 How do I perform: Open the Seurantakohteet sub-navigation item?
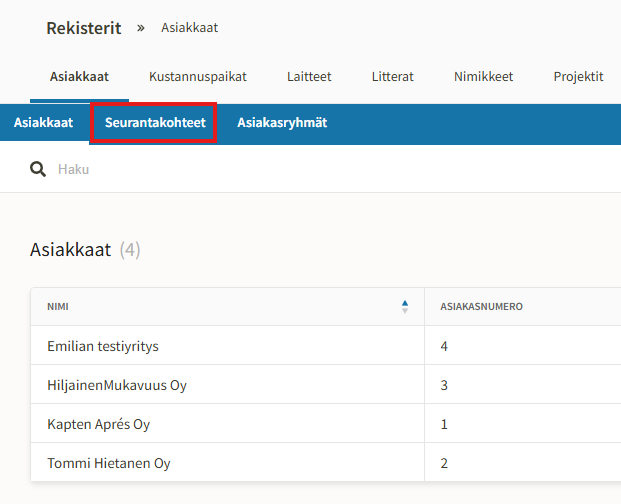click(155, 123)
